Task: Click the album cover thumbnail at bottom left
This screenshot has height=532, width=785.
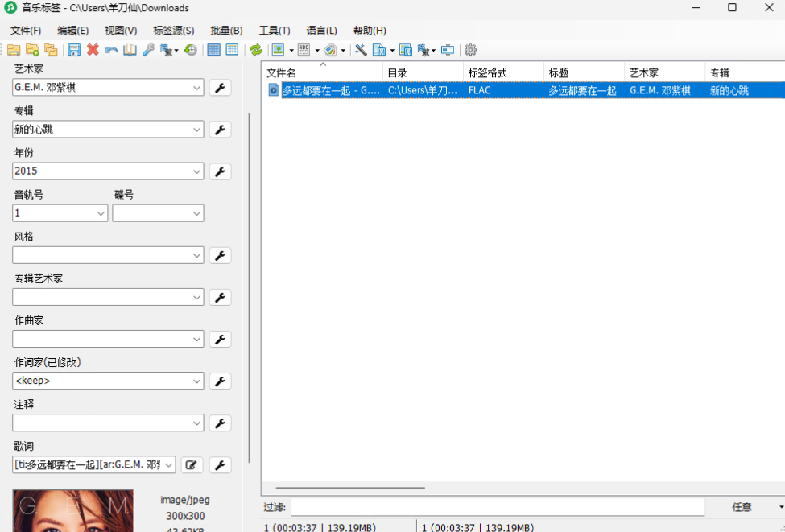Action: (x=72, y=515)
